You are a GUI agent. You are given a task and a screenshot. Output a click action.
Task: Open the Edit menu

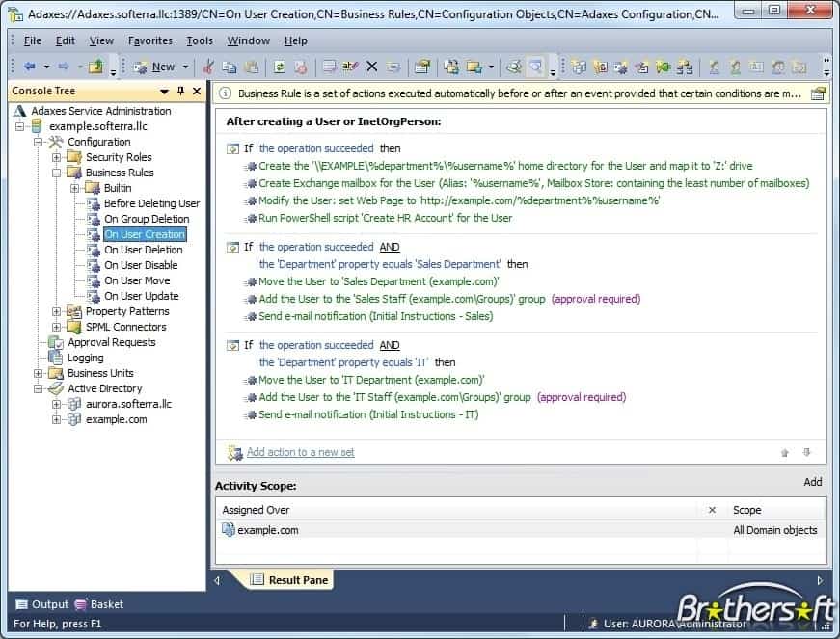click(66, 40)
